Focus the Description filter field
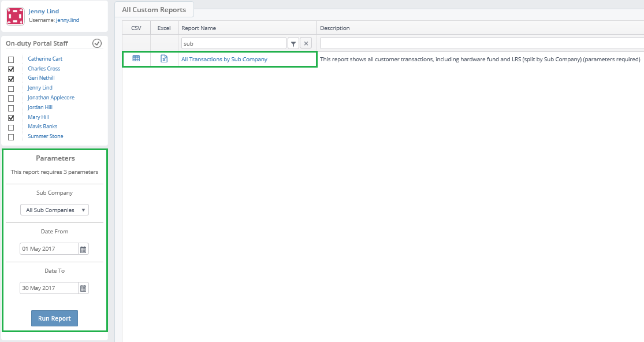The image size is (644, 342). pyautogui.click(x=482, y=43)
